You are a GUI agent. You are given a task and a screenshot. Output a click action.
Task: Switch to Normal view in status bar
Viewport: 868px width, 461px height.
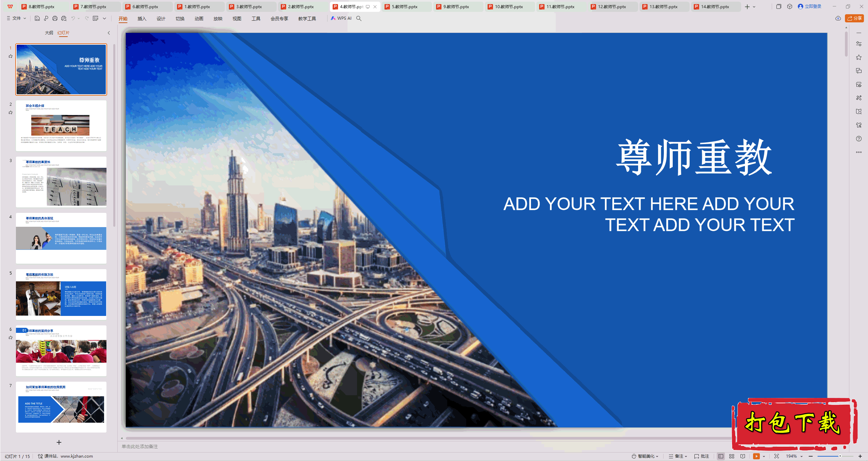point(721,456)
